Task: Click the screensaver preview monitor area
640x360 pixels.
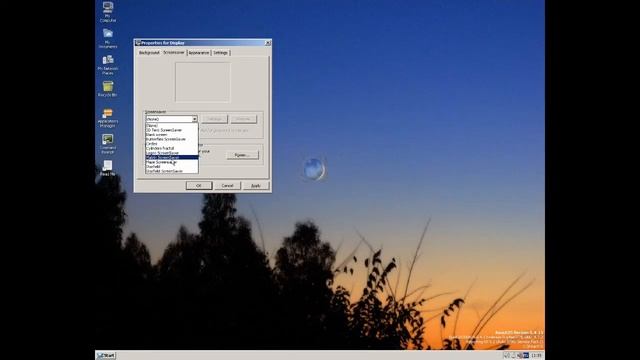Action: [202, 82]
